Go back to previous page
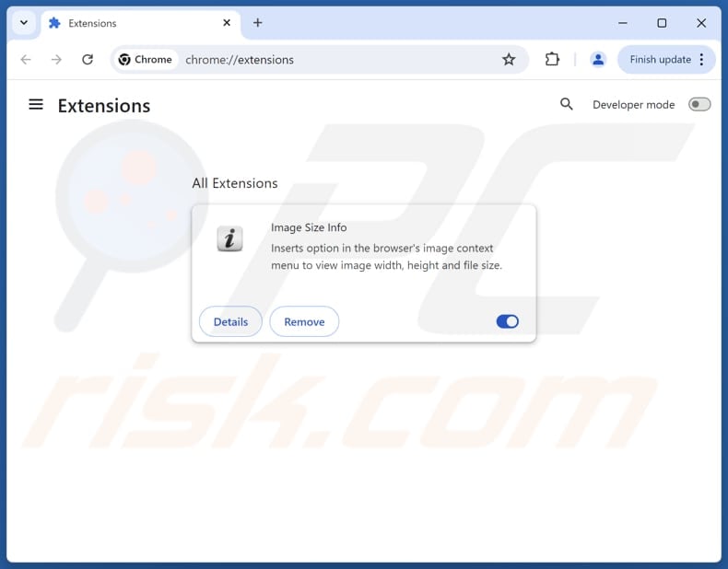 pyautogui.click(x=26, y=59)
